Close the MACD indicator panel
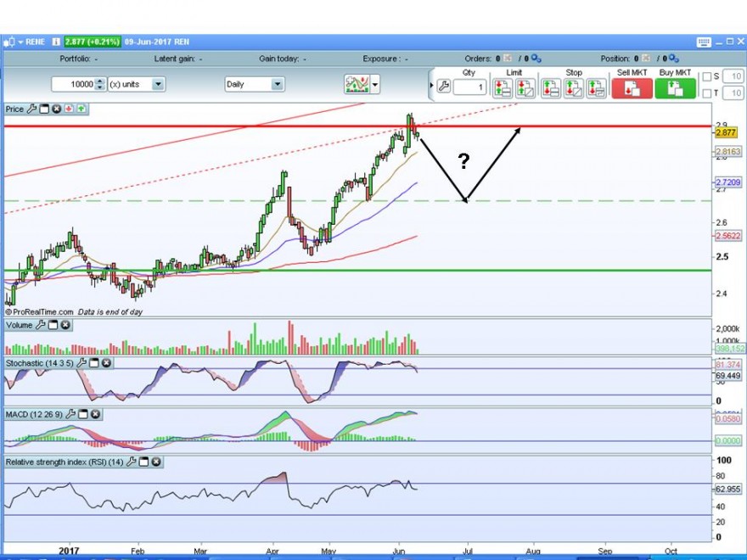This screenshot has height=560, width=747. click(95, 414)
